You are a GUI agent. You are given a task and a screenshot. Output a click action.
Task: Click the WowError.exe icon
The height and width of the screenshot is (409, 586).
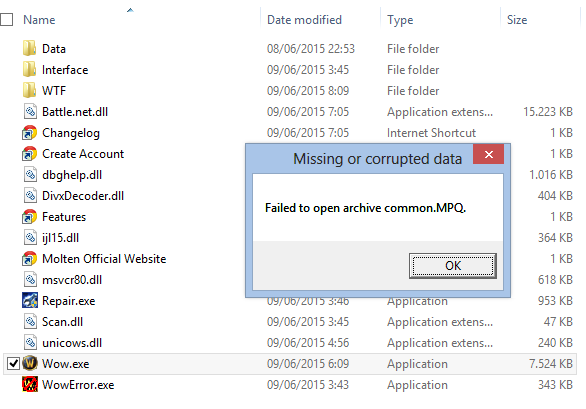click(30, 384)
